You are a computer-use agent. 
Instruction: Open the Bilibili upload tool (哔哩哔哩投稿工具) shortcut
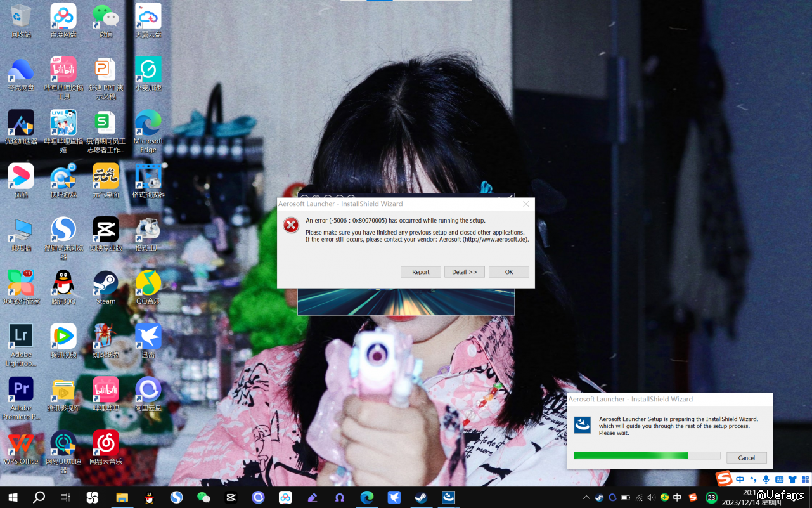tap(63, 78)
